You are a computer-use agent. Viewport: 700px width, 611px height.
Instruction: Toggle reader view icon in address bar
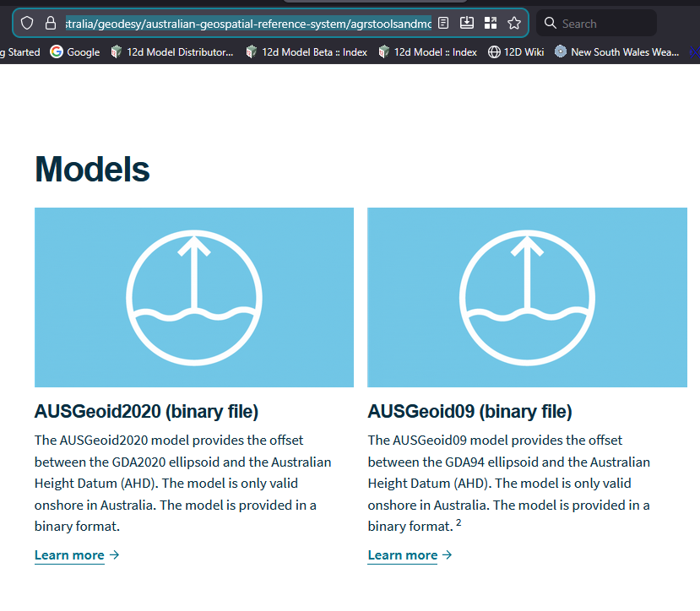pyautogui.click(x=443, y=23)
